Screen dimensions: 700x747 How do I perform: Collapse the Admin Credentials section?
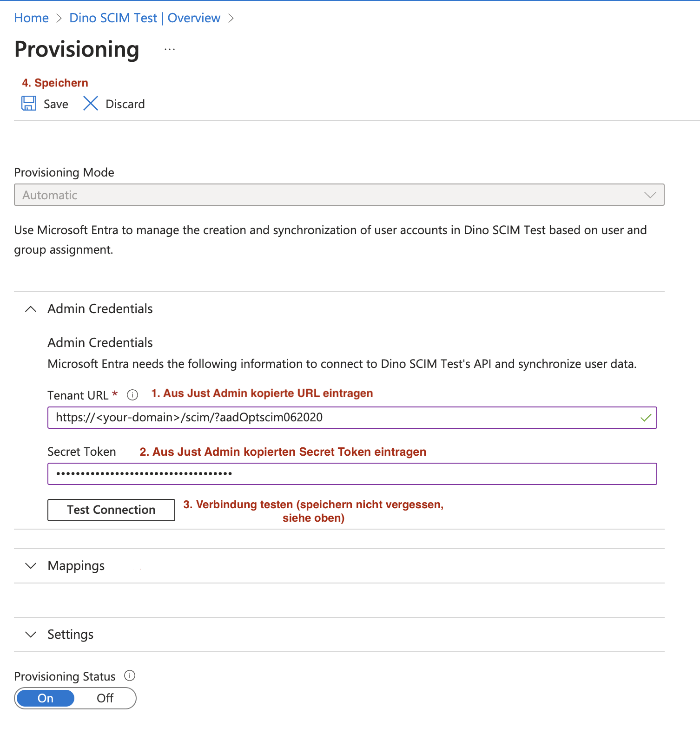[x=31, y=309]
